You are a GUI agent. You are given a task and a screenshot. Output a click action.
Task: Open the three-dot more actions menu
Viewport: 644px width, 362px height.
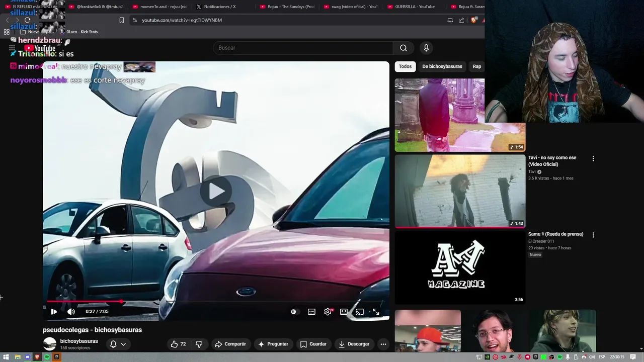pyautogui.click(x=383, y=344)
